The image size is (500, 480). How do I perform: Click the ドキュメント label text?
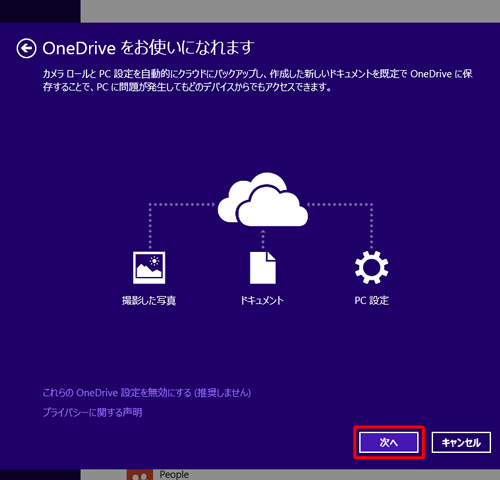[x=262, y=301]
